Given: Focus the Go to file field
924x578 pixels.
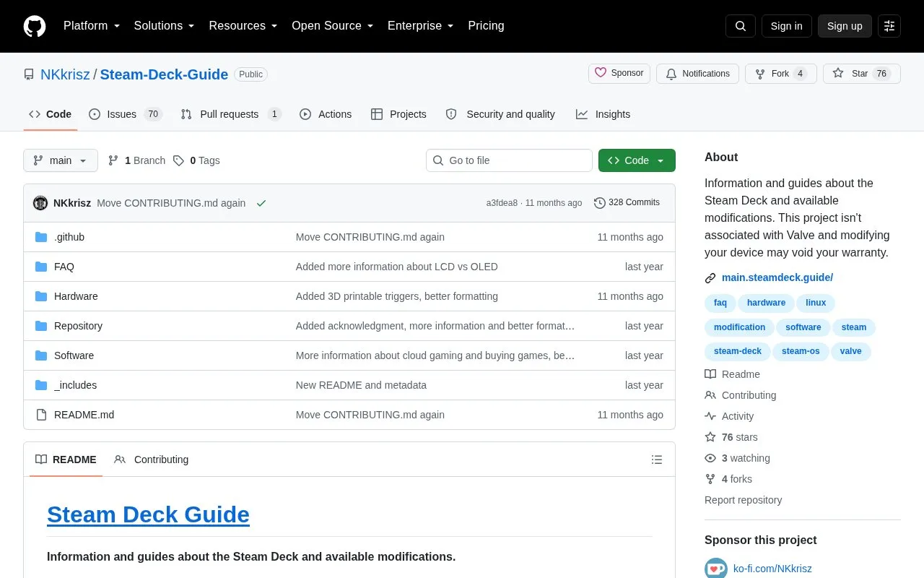Looking at the screenshot, I should pyautogui.click(x=509, y=160).
